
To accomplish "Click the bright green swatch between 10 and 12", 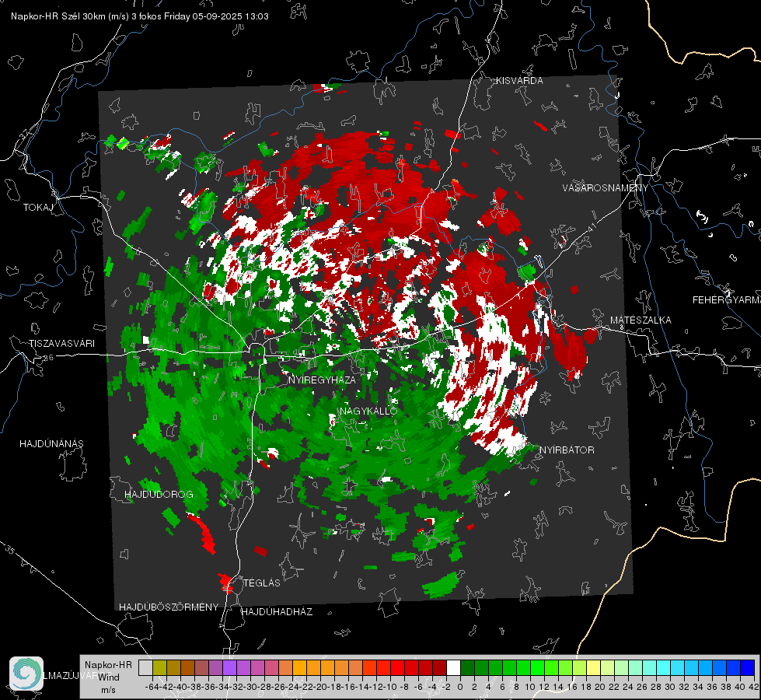I will tap(537, 668).
